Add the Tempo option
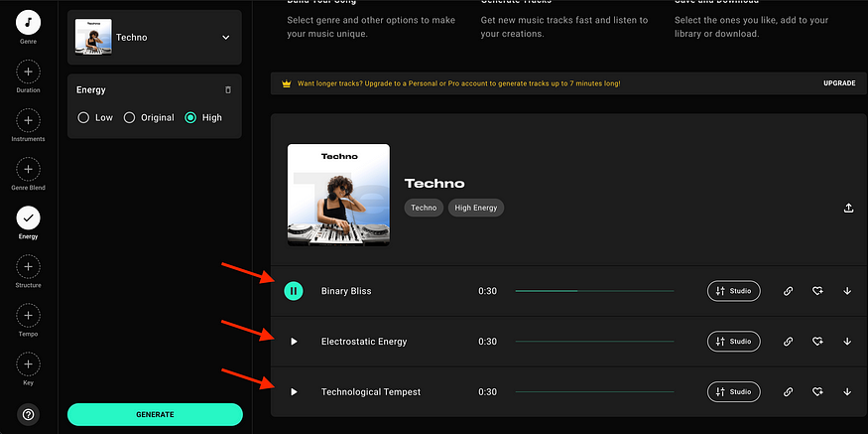The height and width of the screenshot is (434, 868). 28,316
